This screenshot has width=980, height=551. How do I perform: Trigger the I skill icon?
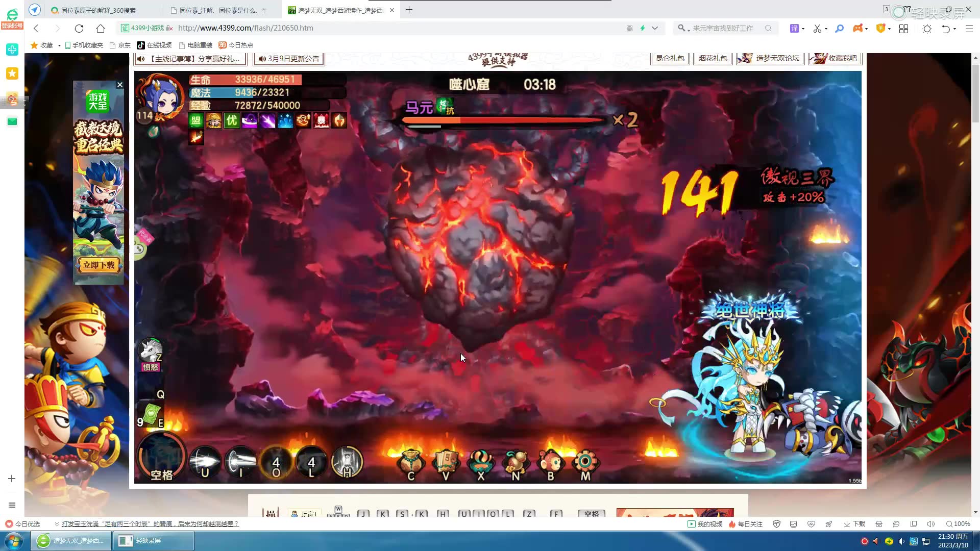click(x=241, y=462)
